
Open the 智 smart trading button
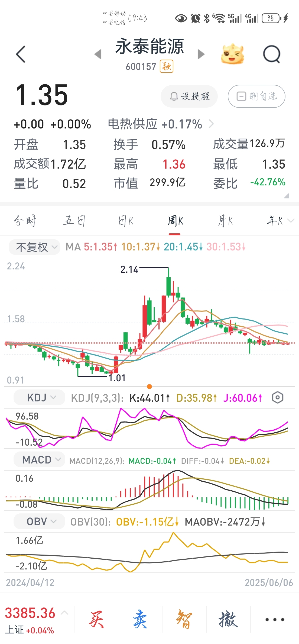(x=184, y=619)
